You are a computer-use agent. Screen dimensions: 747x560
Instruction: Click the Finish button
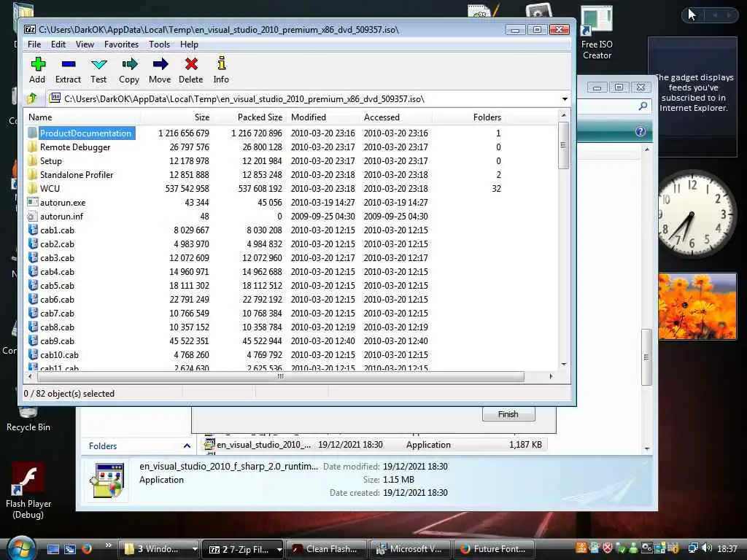pyautogui.click(x=508, y=414)
